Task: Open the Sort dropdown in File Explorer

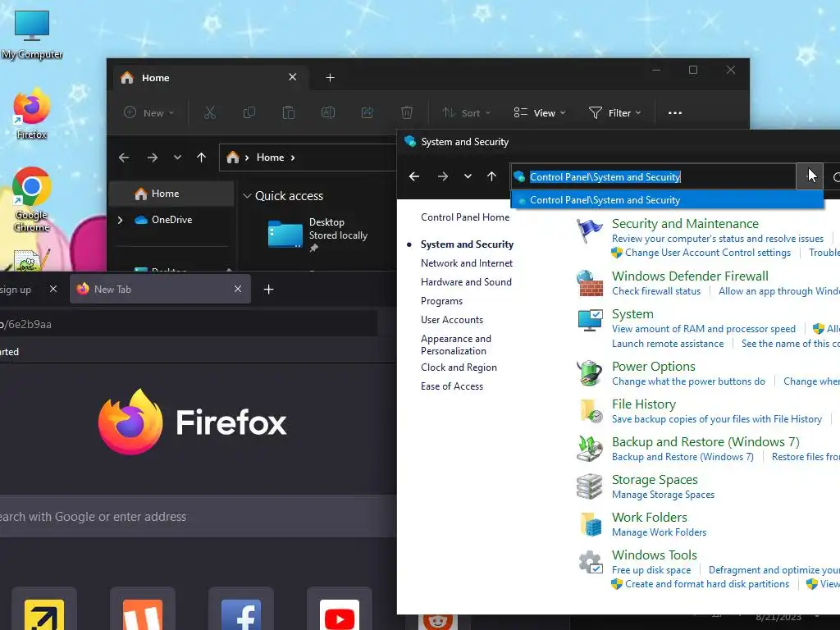Action: coord(467,112)
